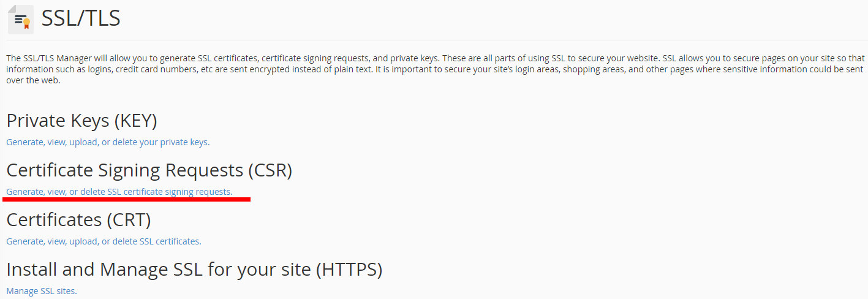
Task: Click the Certificates (CRT) heading
Action: [x=78, y=219]
